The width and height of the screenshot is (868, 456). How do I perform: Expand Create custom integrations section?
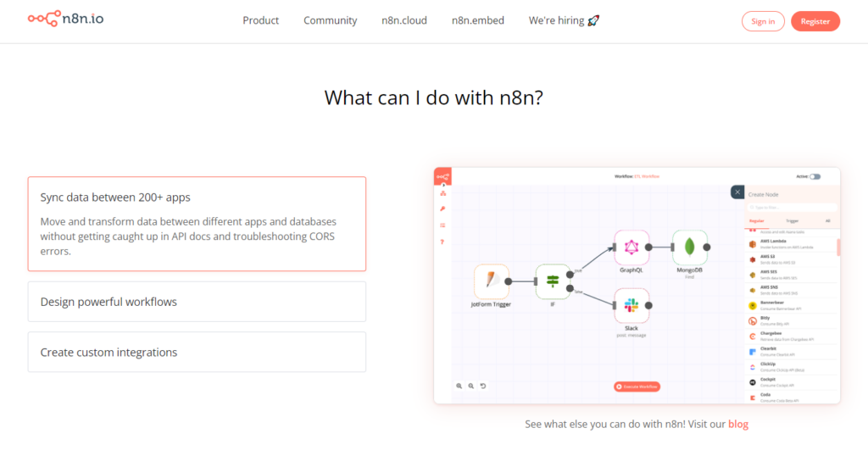pos(197,352)
